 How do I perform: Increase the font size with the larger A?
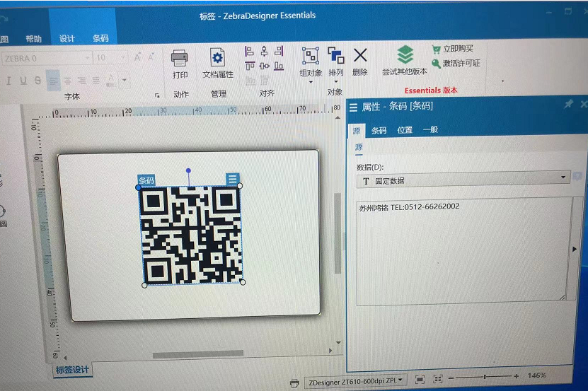pos(138,57)
